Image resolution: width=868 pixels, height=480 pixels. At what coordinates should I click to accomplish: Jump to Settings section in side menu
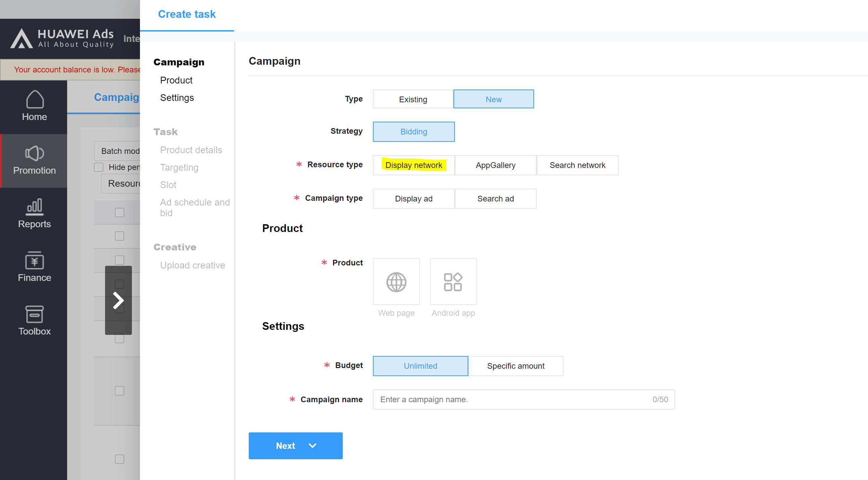(x=177, y=98)
